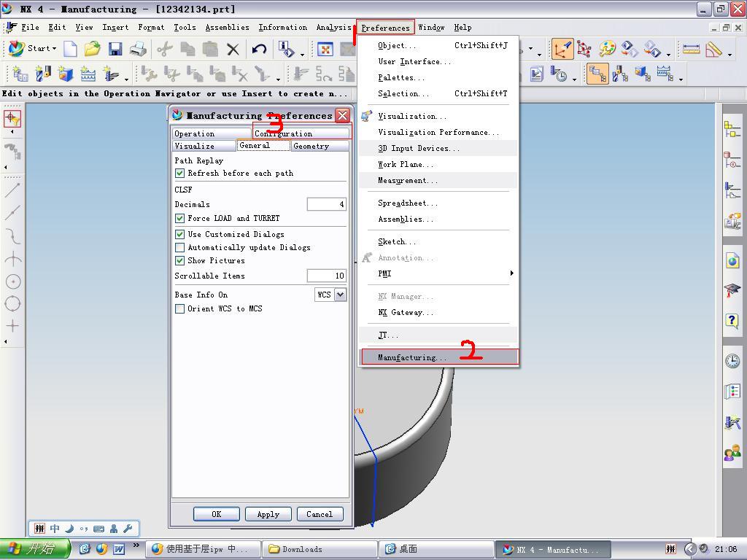Click the WCS orientation icon
This screenshot has height=560, width=747.
pos(562,49)
